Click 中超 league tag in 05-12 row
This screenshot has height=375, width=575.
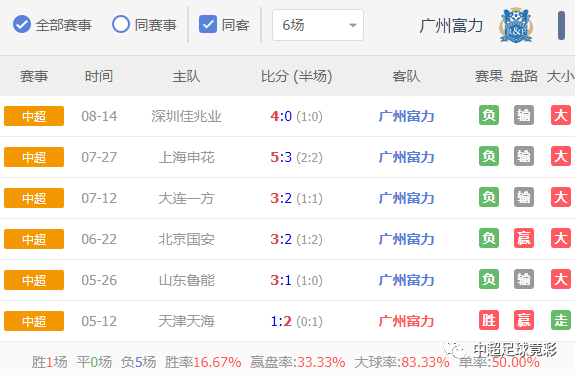[x=34, y=321]
